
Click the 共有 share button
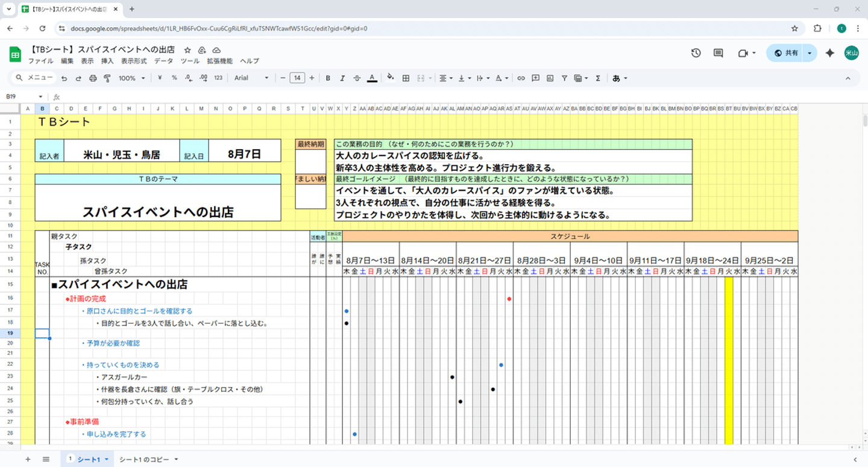click(785, 53)
